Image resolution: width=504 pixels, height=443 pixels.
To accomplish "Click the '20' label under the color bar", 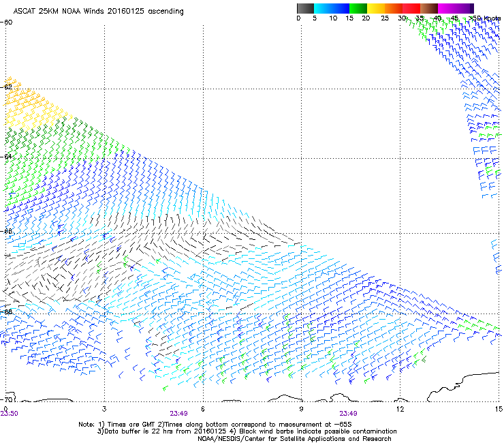I will click(x=366, y=18).
